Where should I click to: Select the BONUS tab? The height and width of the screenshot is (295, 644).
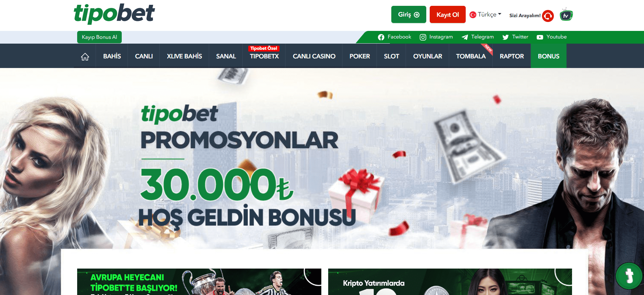549,56
